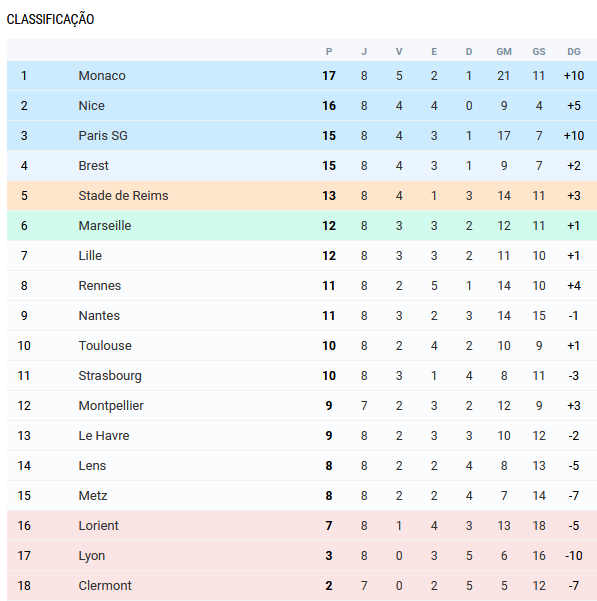Click the GM goals scored header
This screenshot has width=597, height=601.
pos(504,52)
